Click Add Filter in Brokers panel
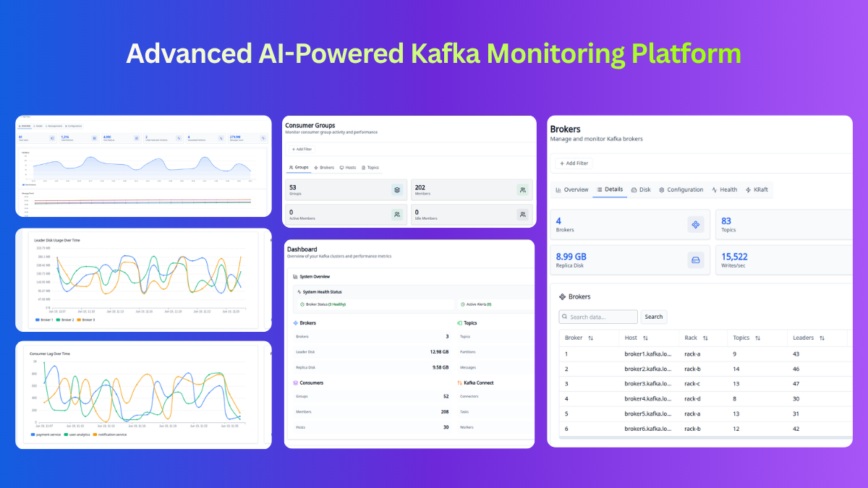 coord(573,163)
